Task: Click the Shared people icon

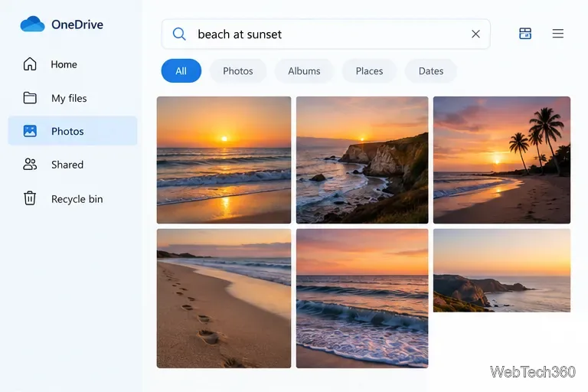Action: 30,165
